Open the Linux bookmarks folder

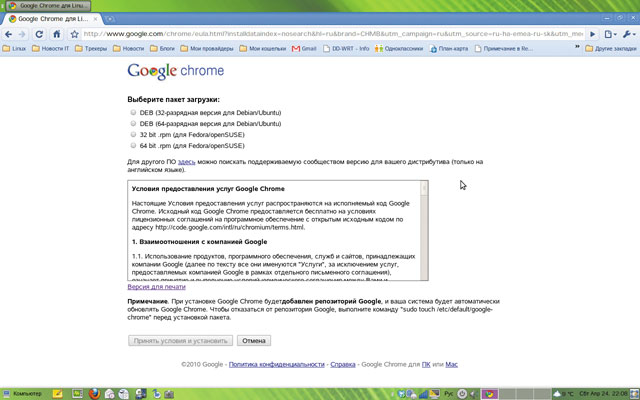(14, 49)
